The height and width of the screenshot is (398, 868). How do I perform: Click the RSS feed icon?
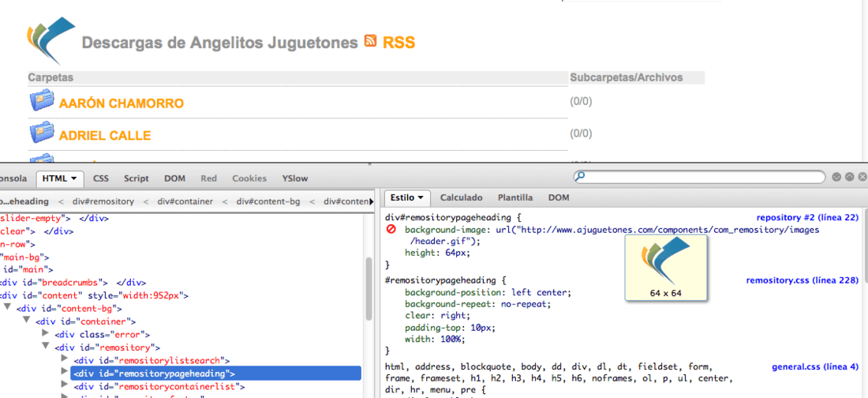point(371,40)
